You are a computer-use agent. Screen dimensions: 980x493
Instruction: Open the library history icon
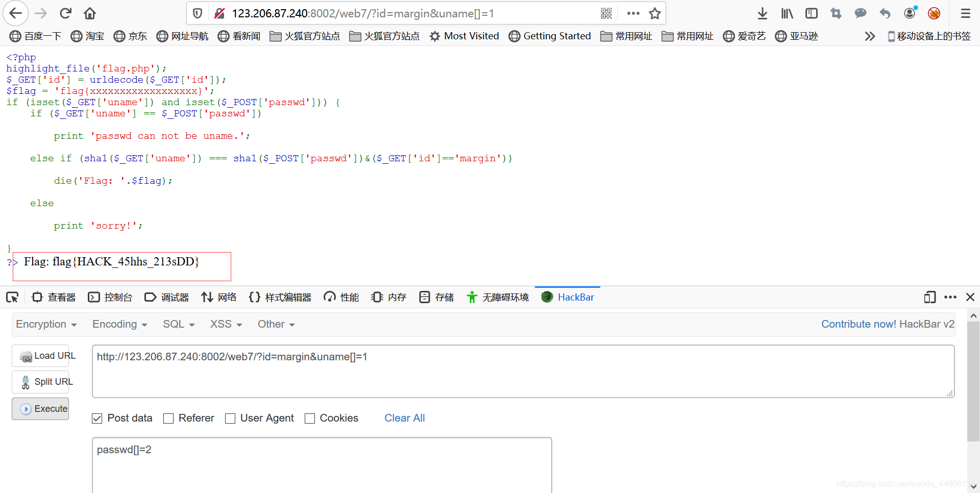coord(787,13)
